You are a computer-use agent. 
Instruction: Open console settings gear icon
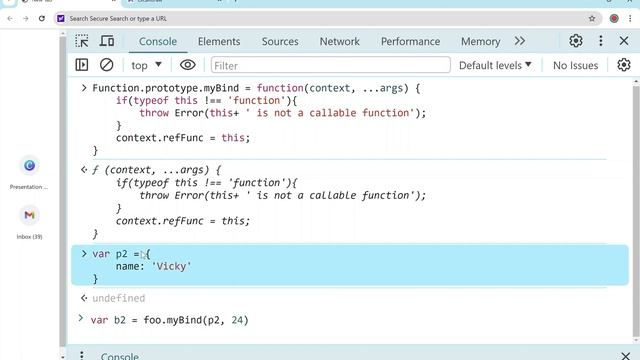click(623, 65)
